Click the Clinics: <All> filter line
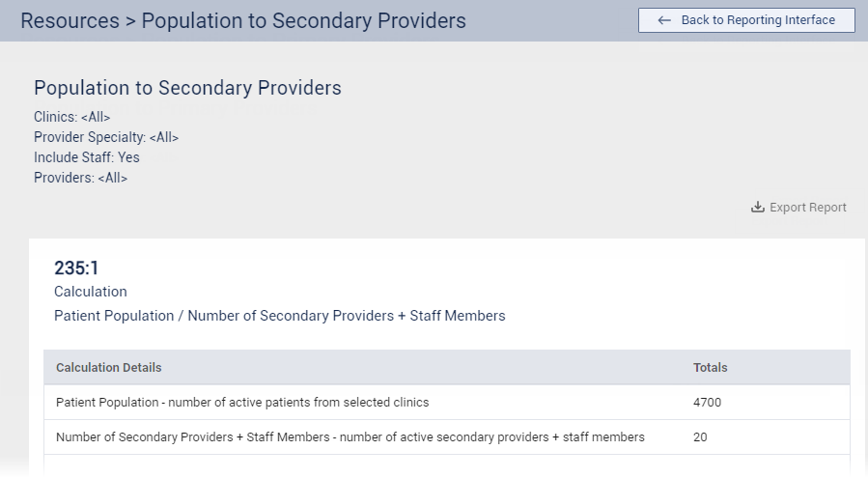 71,117
